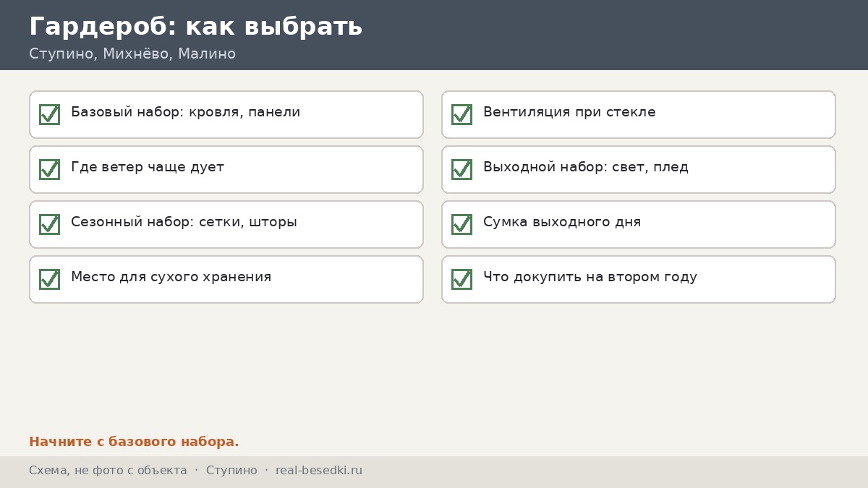Toggle the 'Сезонный набор: сетки, шторы' checkbox

[x=49, y=224]
